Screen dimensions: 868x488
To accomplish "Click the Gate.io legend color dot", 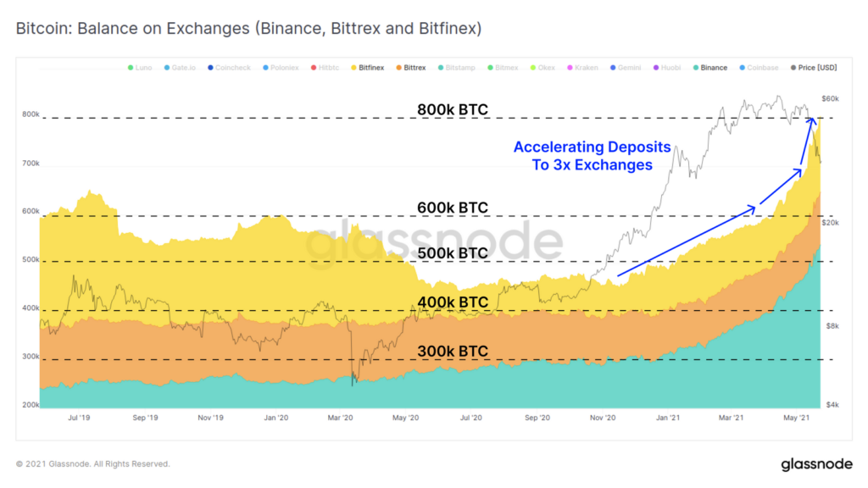I will tap(168, 68).
